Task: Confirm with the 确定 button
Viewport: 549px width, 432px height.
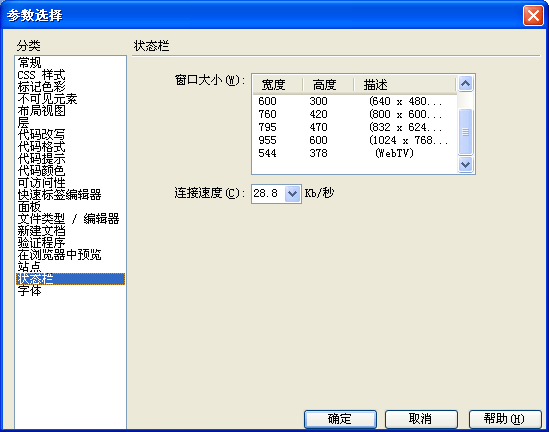Action: pyautogui.click(x=340, y=419)
